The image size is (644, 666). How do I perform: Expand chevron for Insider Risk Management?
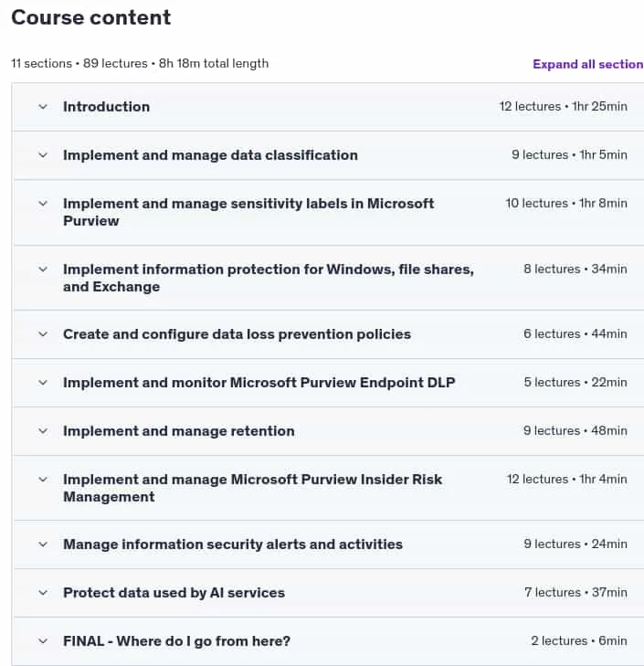[43, 480]
